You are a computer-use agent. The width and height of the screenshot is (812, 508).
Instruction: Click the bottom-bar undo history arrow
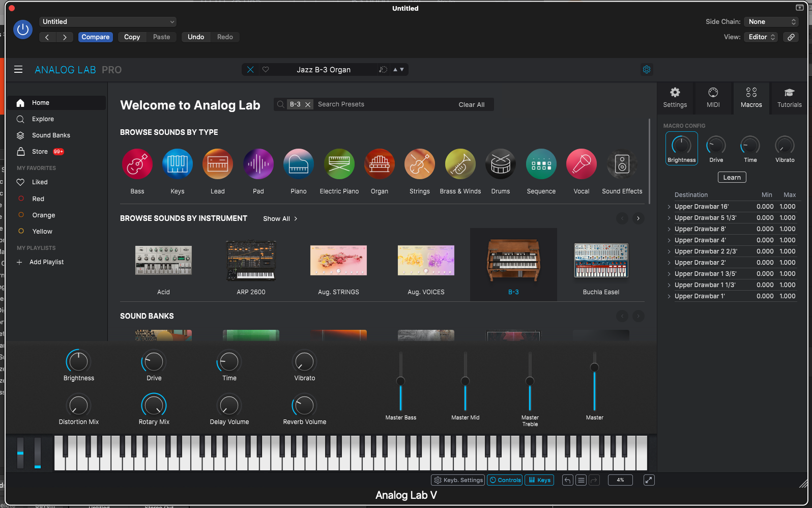coord(567,480)
